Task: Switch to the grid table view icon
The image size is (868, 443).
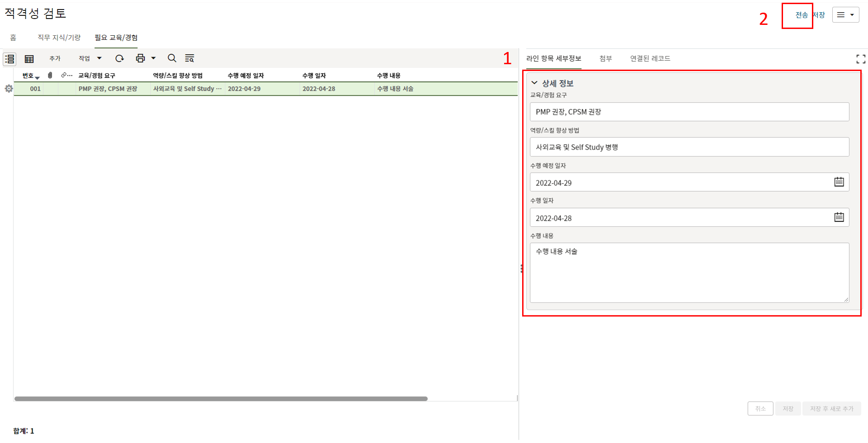Action: click(x=29, y=59)
